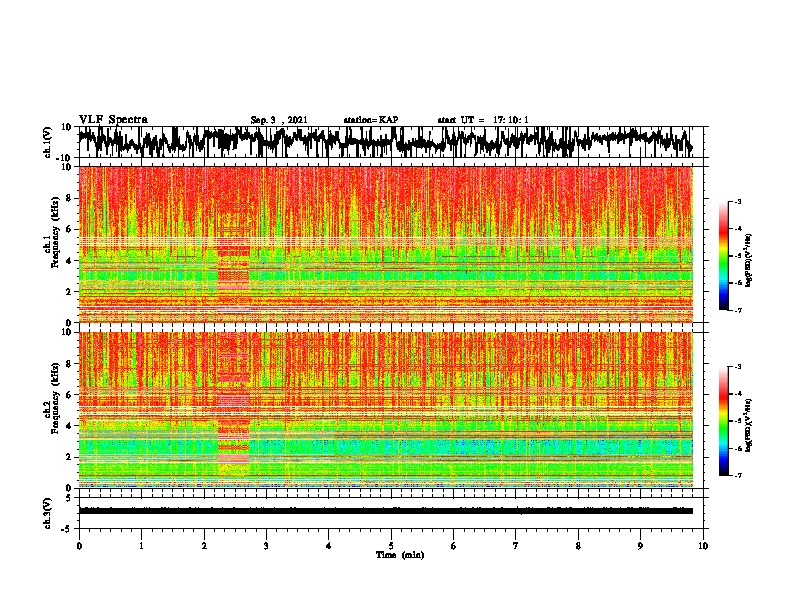
Task: Click the ch.3 black voltage band
Action: pos(386,511)
